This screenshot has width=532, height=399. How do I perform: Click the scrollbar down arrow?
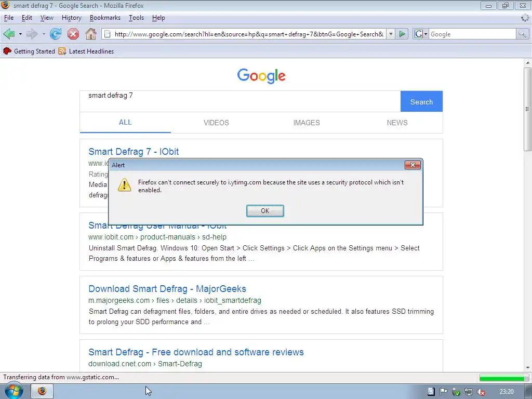[527, 368]
